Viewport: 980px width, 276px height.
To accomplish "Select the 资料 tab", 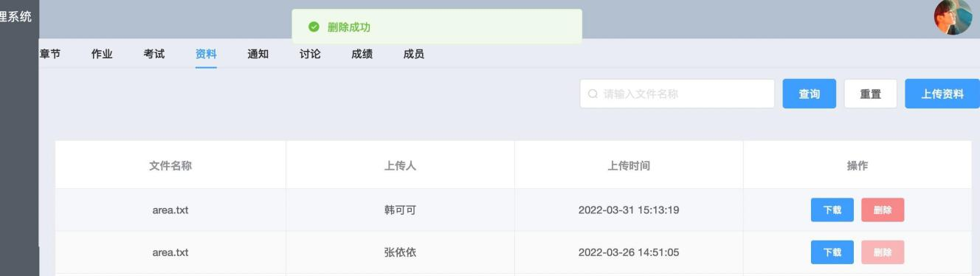I will pyautogui.click(x=206, y=54).
